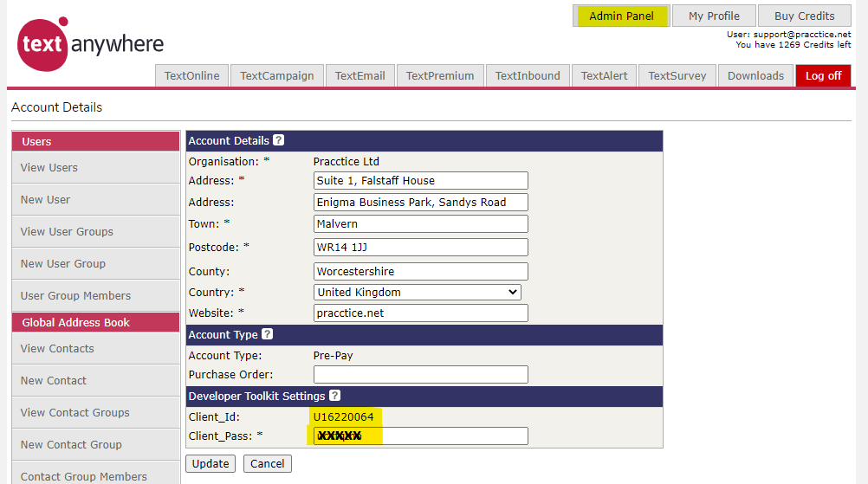The image size is (868, 484).
Task: Click the Account Details help question-mark icon
Action: point(278,140)
